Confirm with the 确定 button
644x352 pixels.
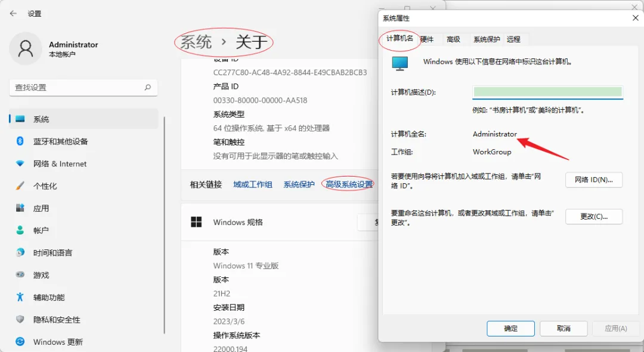510,329
